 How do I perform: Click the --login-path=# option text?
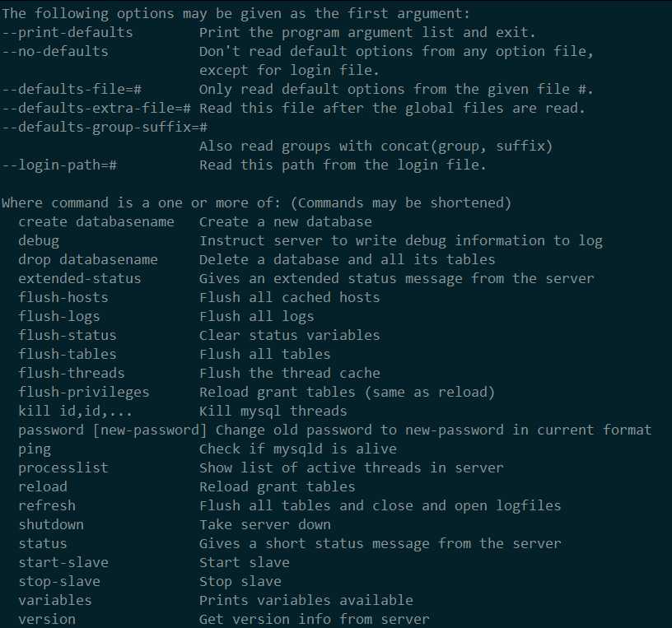coord(59,165)
